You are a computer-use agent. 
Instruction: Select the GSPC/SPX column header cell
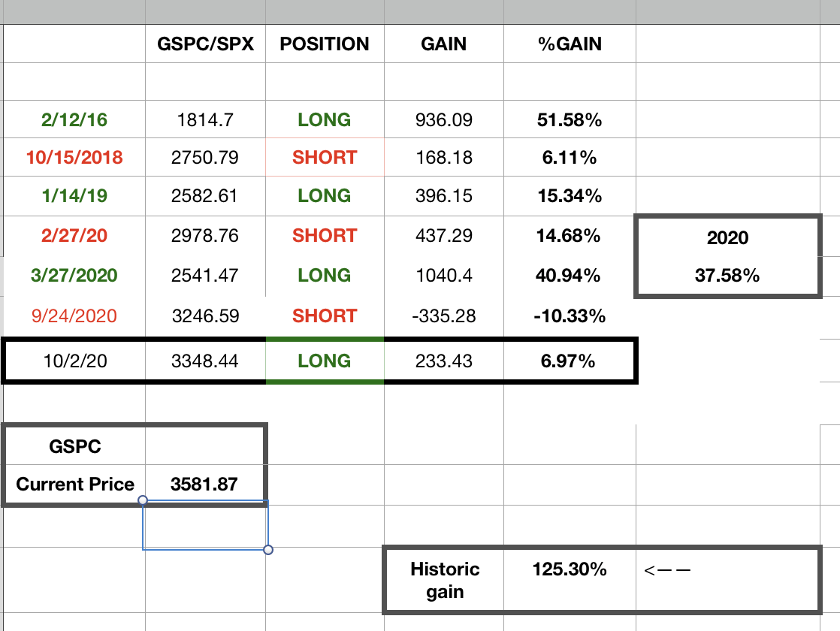pyautogui.click(x=205, y=44)
